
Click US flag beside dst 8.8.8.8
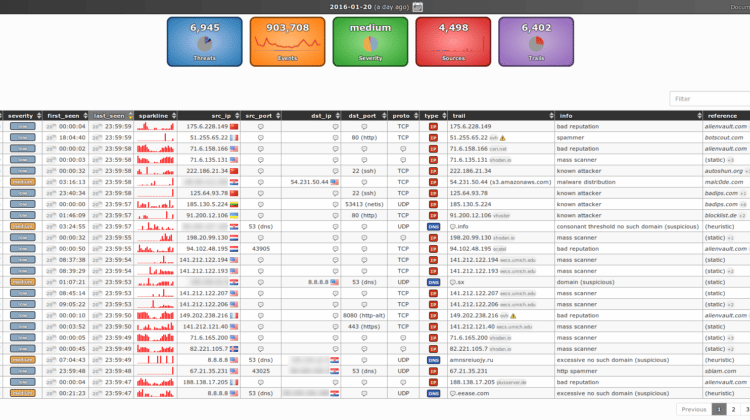point(334,282)
